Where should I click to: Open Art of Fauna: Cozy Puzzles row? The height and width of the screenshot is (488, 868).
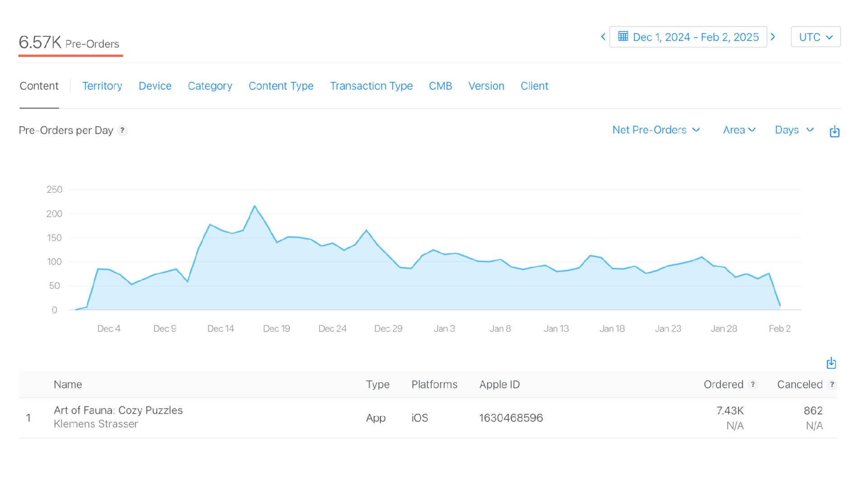click(118, 410)
